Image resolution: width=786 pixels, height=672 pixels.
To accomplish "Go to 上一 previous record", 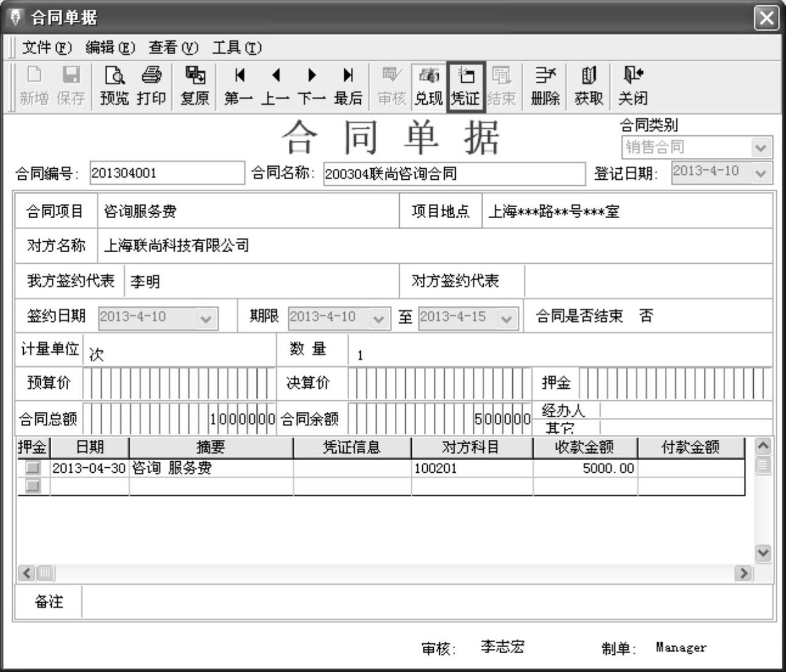I will pyautogui.click(x=275, y=86).
